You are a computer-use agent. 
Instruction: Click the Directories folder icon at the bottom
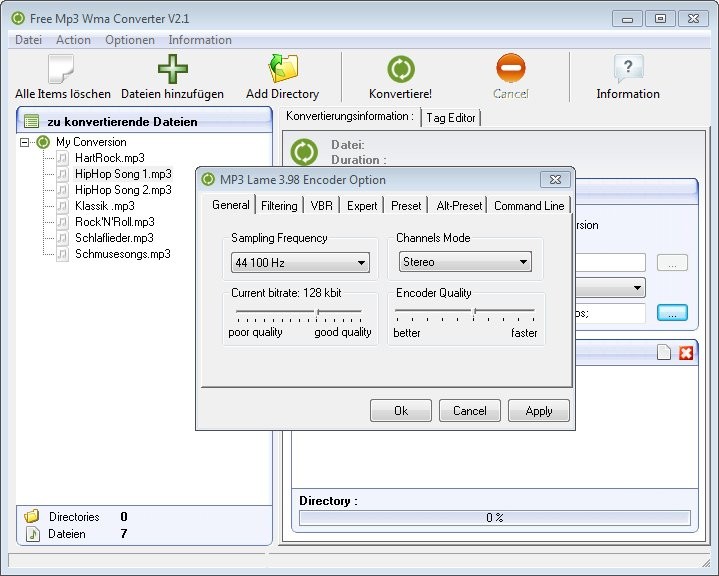[x=32, y=517]
